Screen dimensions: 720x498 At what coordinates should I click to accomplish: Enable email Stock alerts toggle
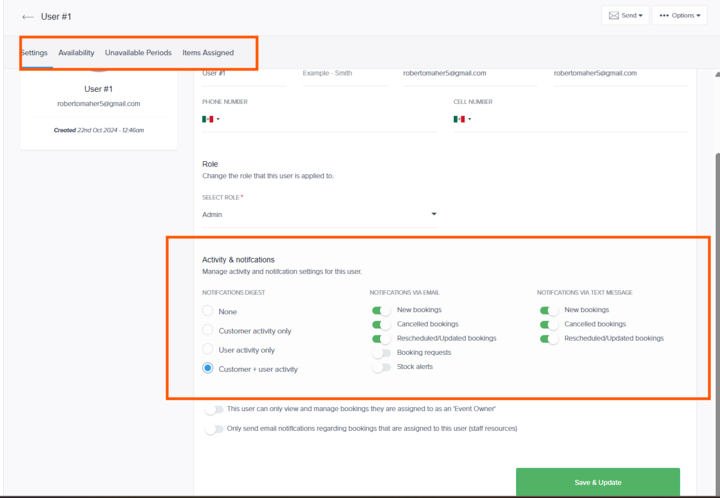click(x=381, y=367)
